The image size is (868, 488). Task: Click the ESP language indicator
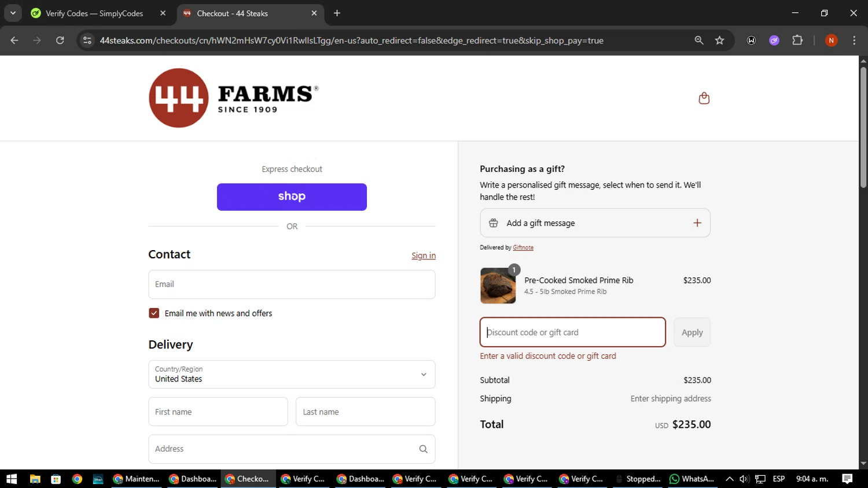[x=779, y=479]
